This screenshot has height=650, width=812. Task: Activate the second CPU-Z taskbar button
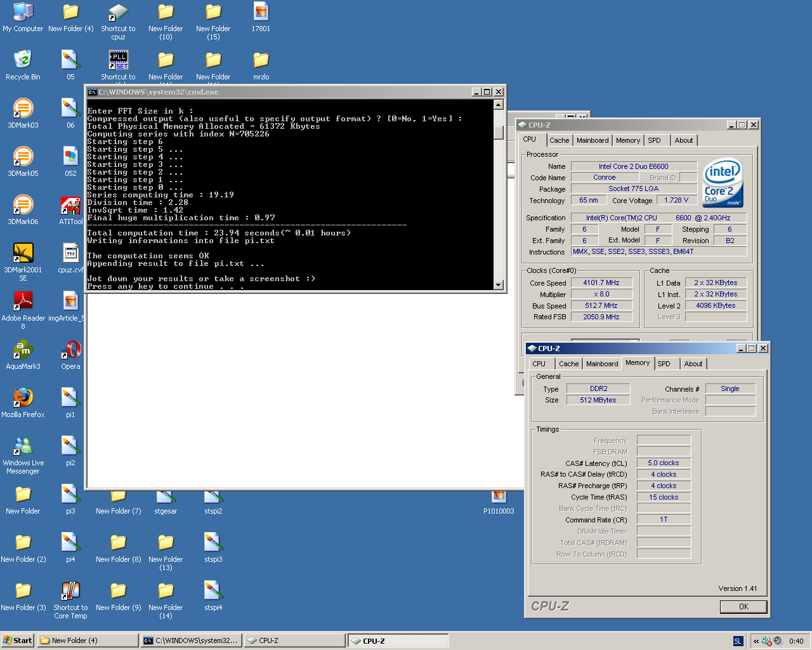(398, 640)
